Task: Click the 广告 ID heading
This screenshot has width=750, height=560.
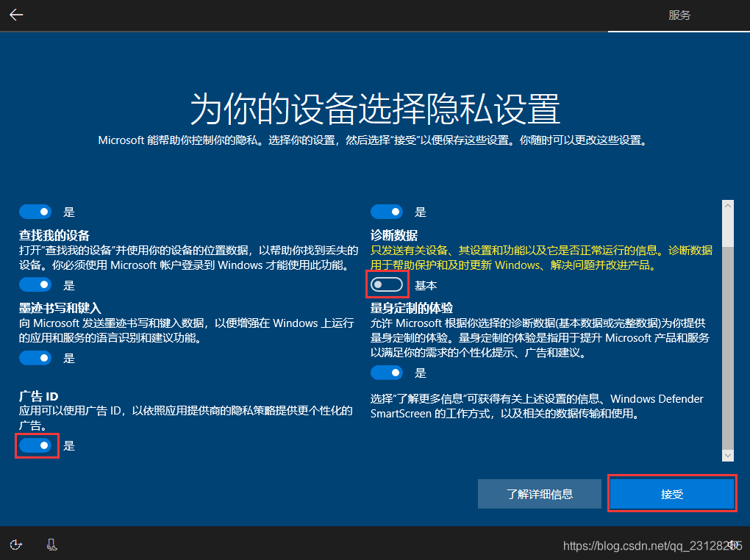Action: [x=38, y=396]
